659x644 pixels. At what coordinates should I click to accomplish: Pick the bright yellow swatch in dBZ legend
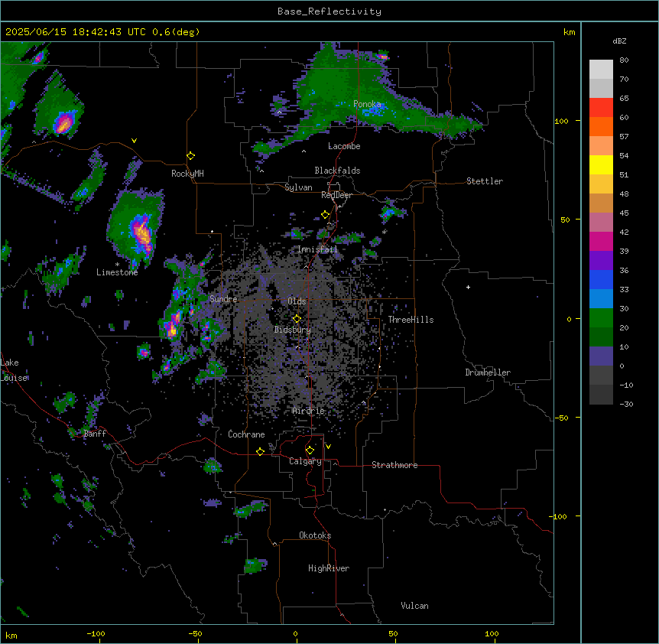coord(601,164)
